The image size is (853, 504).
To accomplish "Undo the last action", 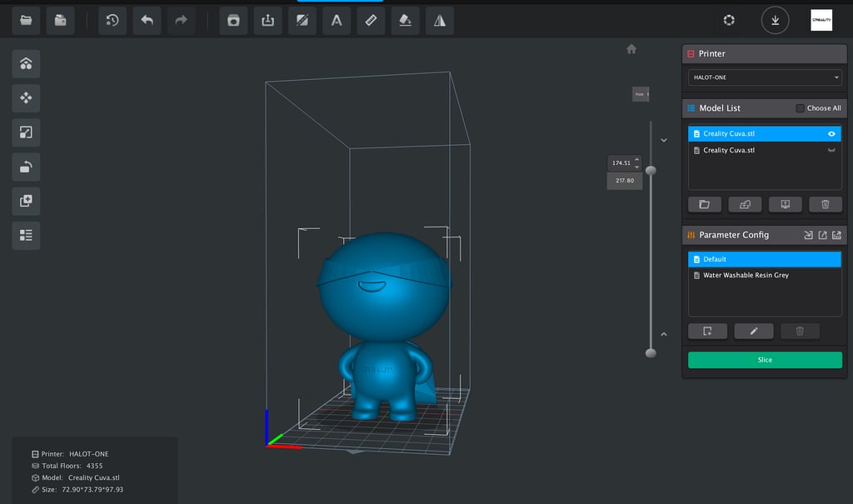I will [x=147, y=21].
